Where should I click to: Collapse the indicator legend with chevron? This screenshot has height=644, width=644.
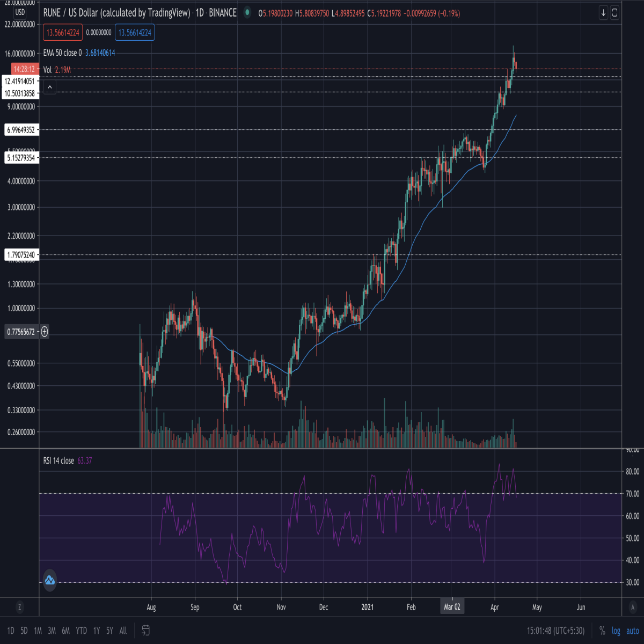(49, 87)
